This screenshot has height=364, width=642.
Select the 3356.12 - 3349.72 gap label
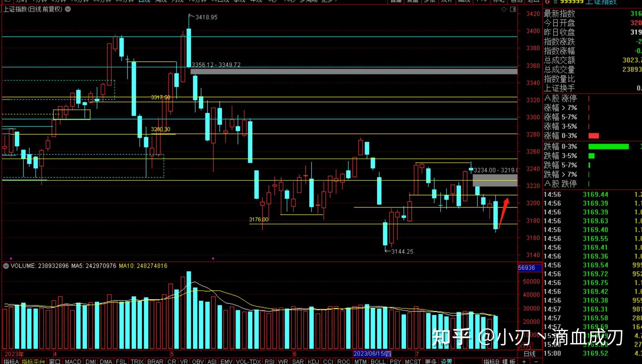[x=216, y=65]
